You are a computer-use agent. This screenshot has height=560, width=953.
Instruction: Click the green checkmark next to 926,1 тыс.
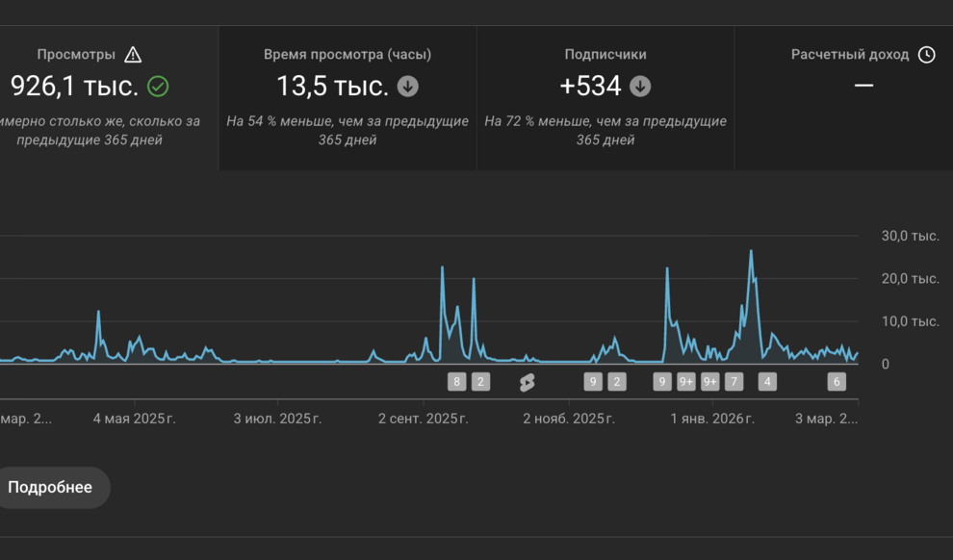coord(158,87)
